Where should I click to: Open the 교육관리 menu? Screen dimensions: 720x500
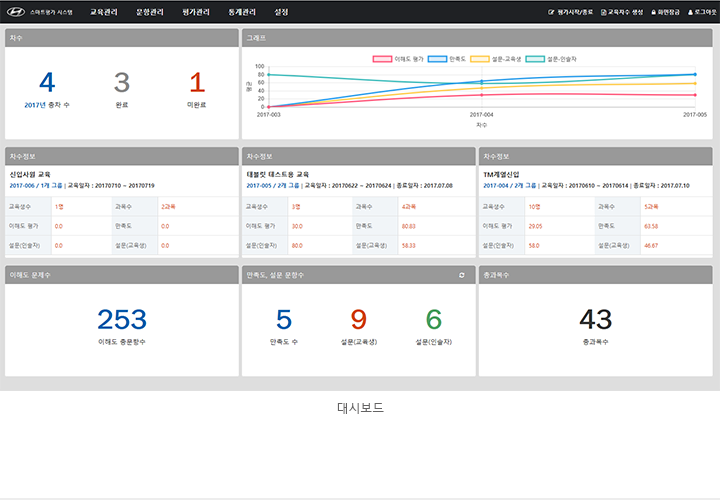(104, 12)
